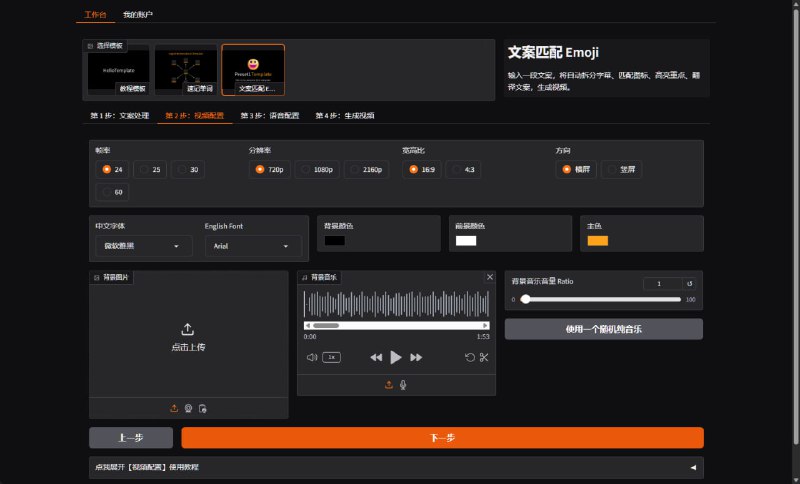This screenshot has width=800, height=484.
Task: Click the undo/reset icon in audio player
Action: click(x=470, y=357)
